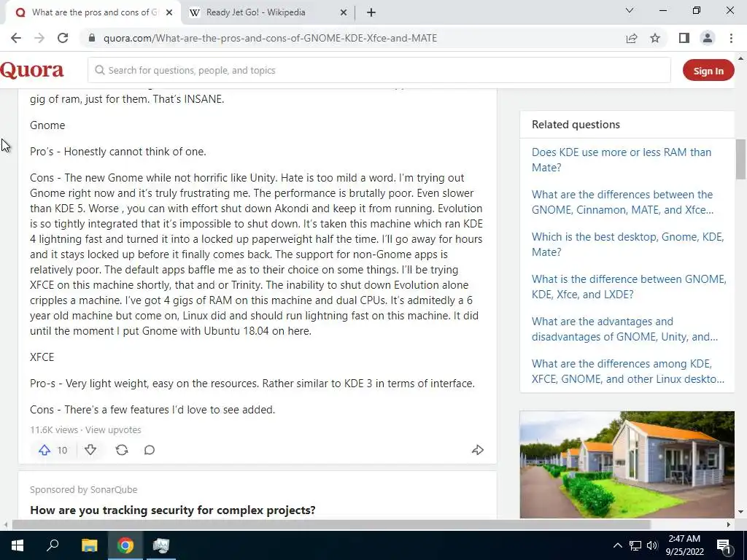Bookmark this page with the star icon
The height and width of the screenshot is (560, 747).
click(655, 38)
